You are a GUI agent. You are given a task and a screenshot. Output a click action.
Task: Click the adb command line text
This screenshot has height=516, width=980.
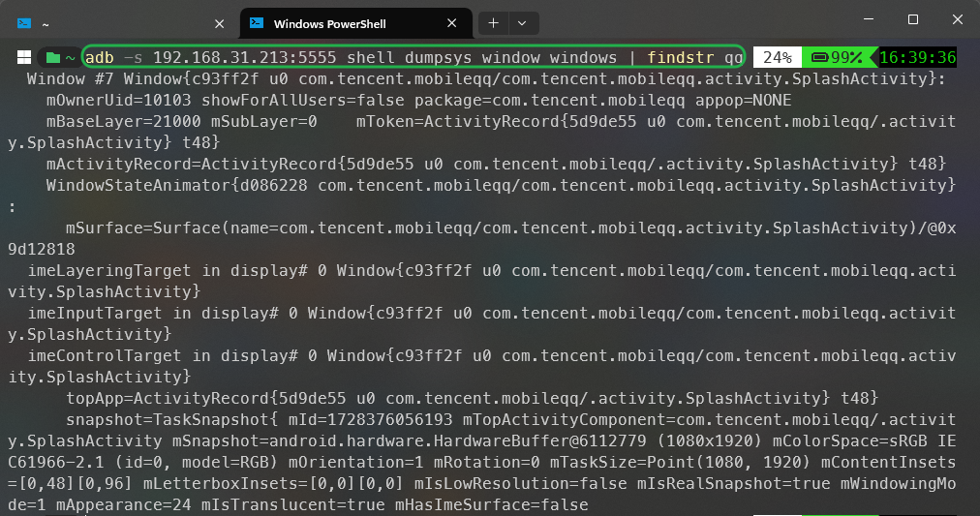pos(413,57)
